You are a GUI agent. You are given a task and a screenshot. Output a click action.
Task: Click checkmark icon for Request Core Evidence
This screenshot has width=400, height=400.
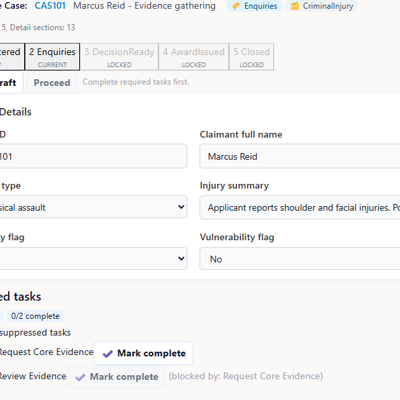click(x=108, y=354)
